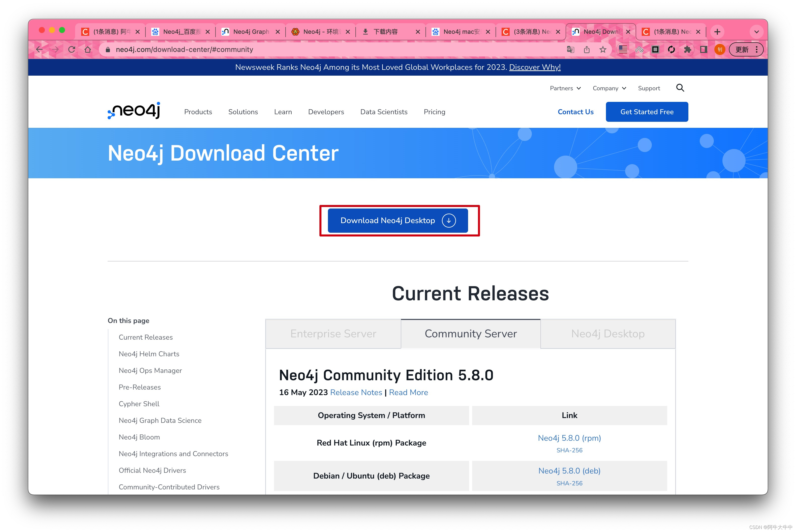The height and width of the screenshot is (532, 796).
Task: Close the 下载内容 tab
Action: [418, 32]
